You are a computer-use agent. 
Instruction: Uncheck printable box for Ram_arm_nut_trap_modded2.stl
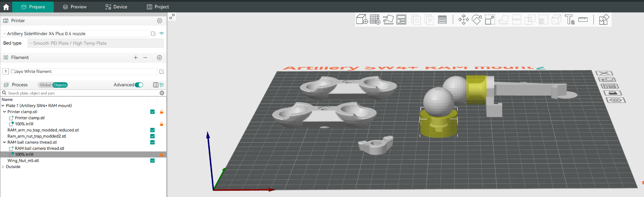coord(153,136)
